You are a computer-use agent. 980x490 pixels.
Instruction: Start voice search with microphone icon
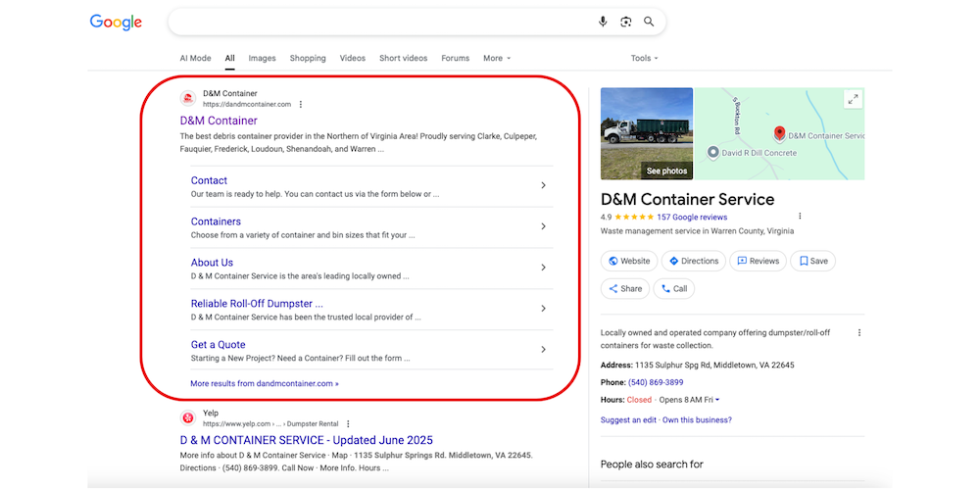603,22
